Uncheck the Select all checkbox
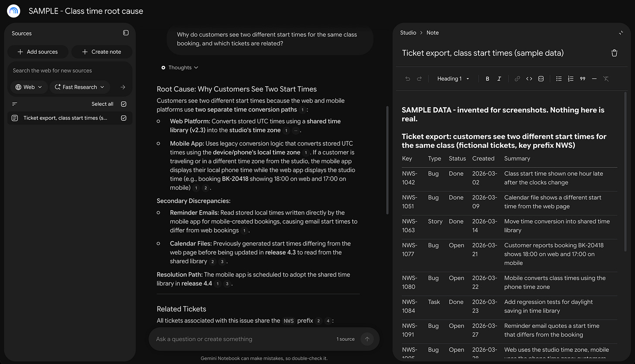635x364 pixels. [124, 104]
